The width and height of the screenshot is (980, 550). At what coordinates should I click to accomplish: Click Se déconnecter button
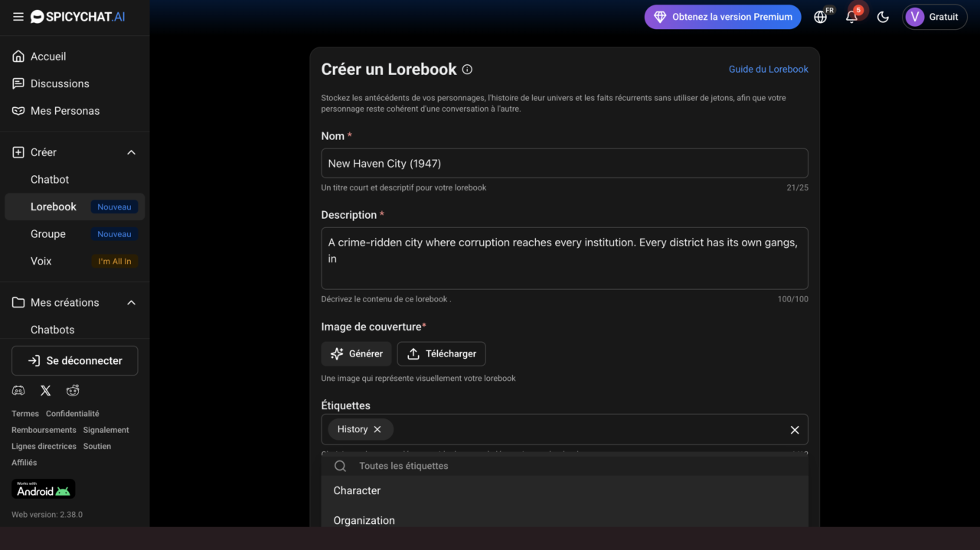pyautogui.click(x=75, y=360)
